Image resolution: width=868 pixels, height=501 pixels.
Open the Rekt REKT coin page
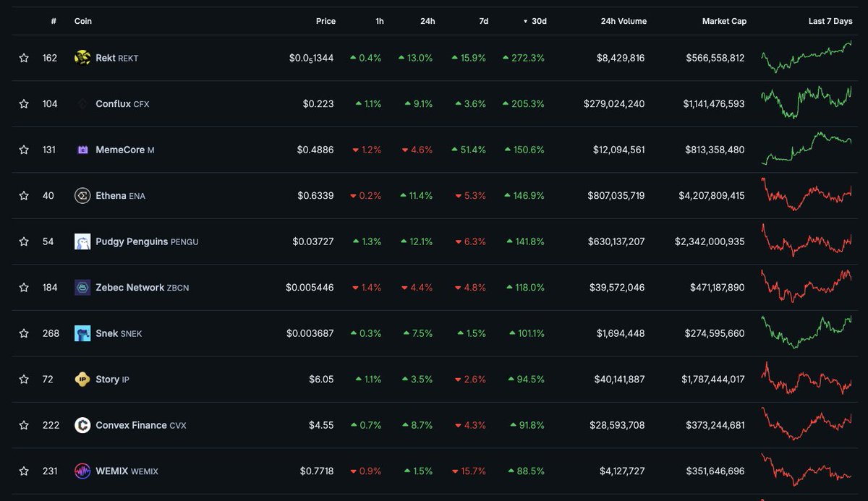116,58
